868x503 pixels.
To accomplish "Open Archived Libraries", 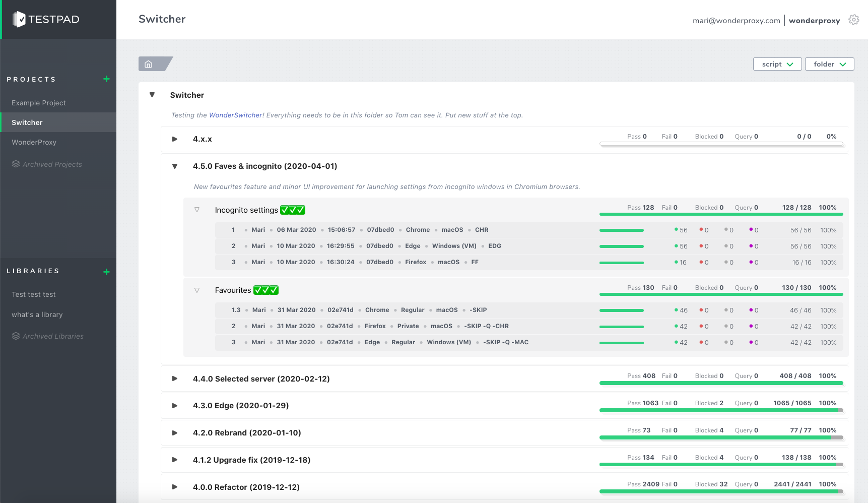I will tap(53, 336).
